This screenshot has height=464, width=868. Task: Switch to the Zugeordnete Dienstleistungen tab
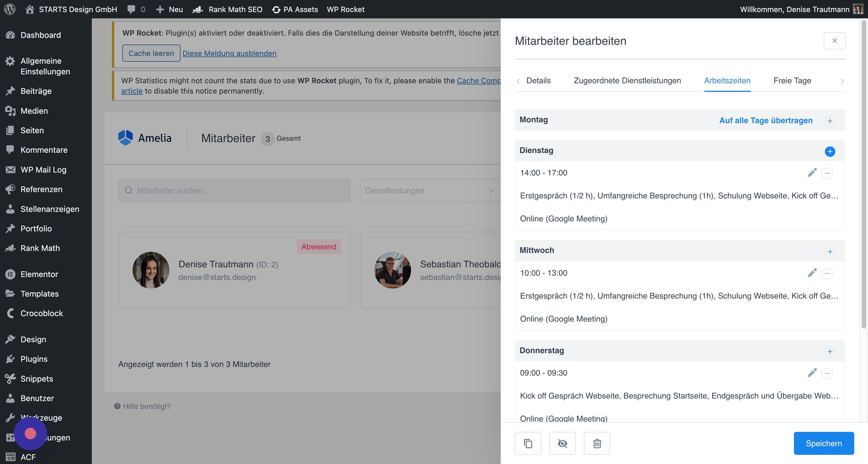(627, 80)
